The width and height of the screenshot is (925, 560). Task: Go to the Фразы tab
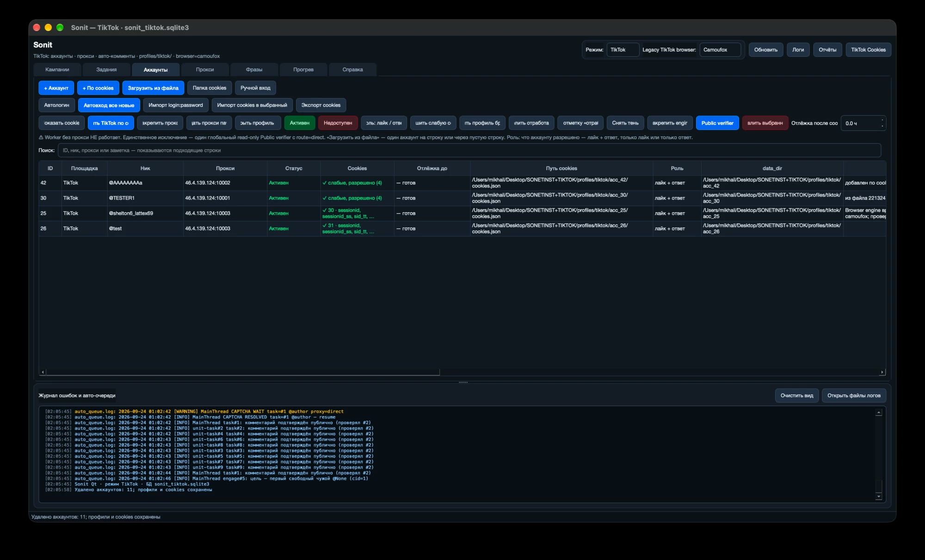click(x=254, y=69)
